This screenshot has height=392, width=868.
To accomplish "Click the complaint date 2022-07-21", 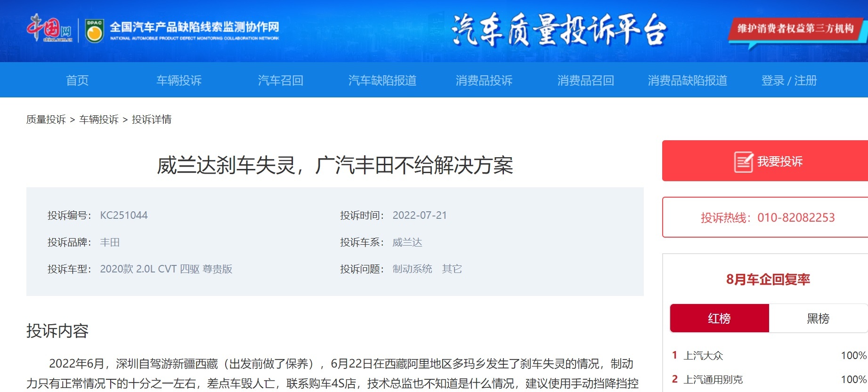I will tap(420, 216).
